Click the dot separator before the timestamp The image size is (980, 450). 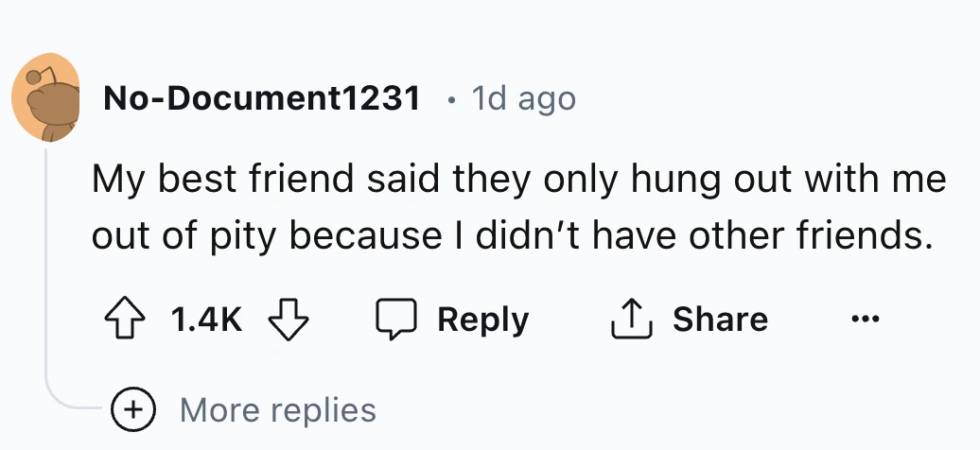(452, 98)
